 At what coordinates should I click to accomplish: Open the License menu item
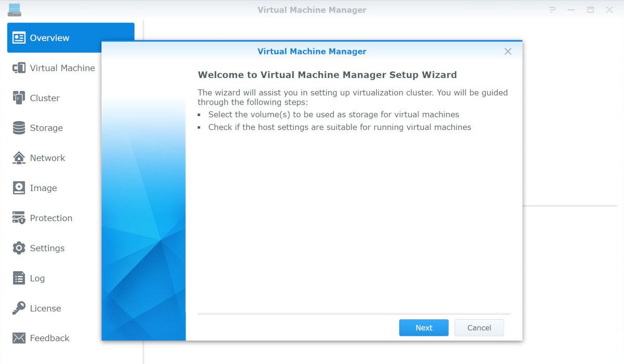[45, 308]
